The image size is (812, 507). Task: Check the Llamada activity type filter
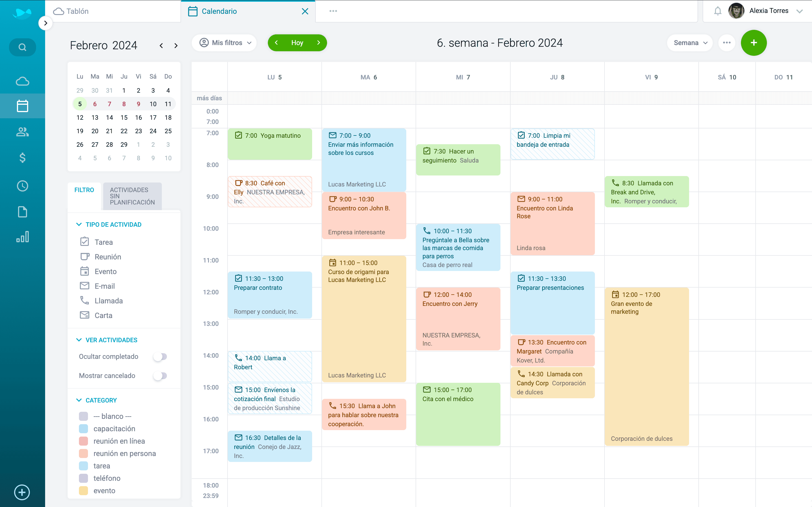point(85,301)
